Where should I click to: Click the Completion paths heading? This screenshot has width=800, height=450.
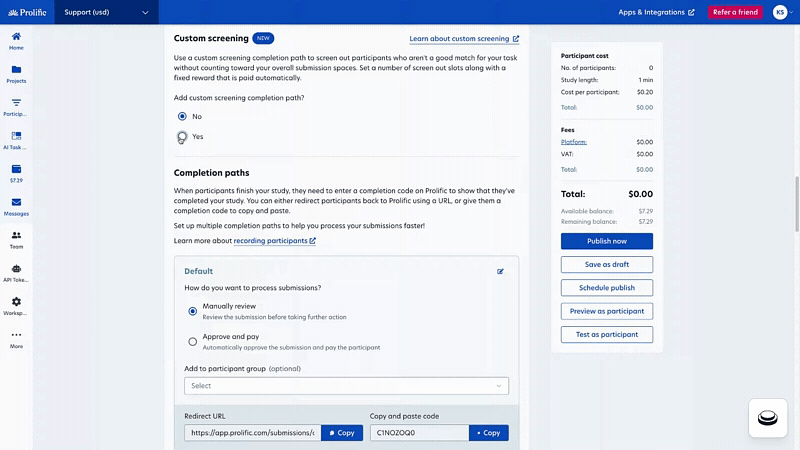tap(211, 173)
